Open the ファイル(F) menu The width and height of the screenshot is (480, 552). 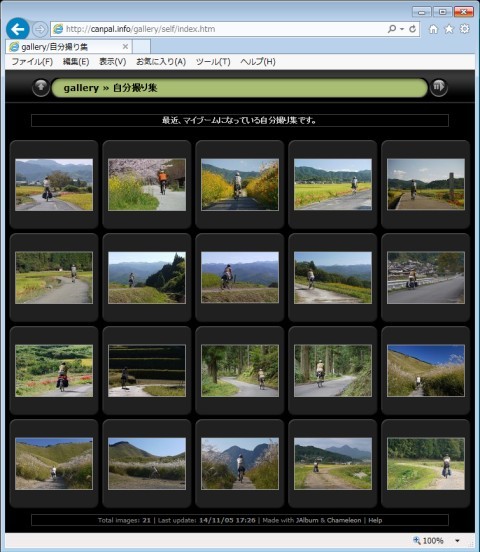[x=32, y=62]
